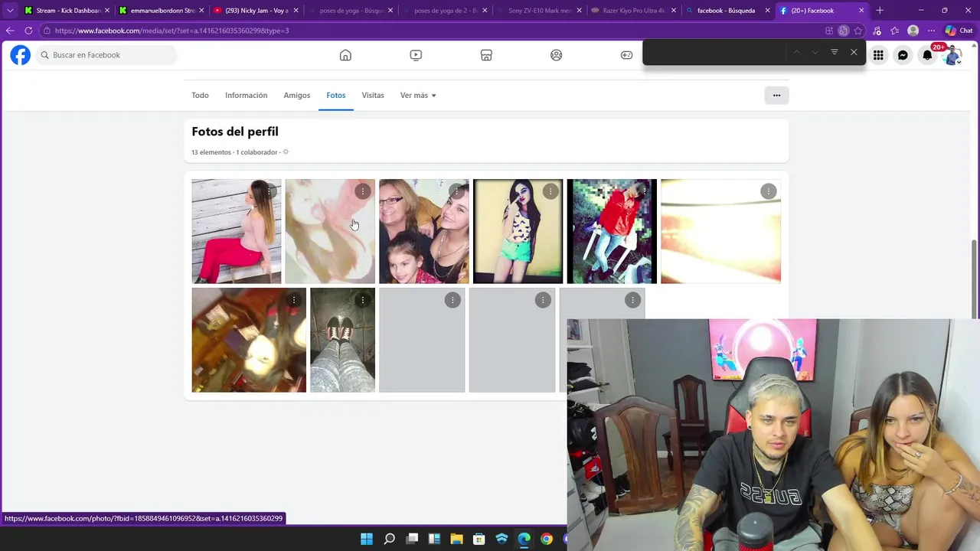980x551 pixels.
Task: Open Microsoft Store from taskbar
Action: click(x=479, y=539)
